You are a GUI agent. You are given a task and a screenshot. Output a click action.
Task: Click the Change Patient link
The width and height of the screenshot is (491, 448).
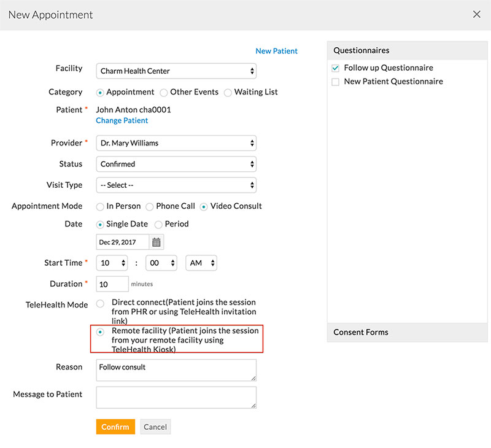coord(122,121)
